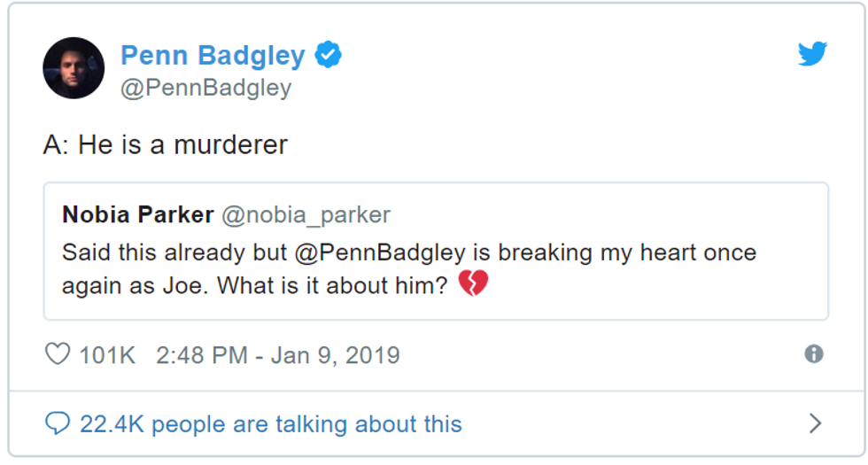The height and width of the screenshot is (465, 868).
Task: Click the speech bubble reply icon
Action: [x=58, y=423]
